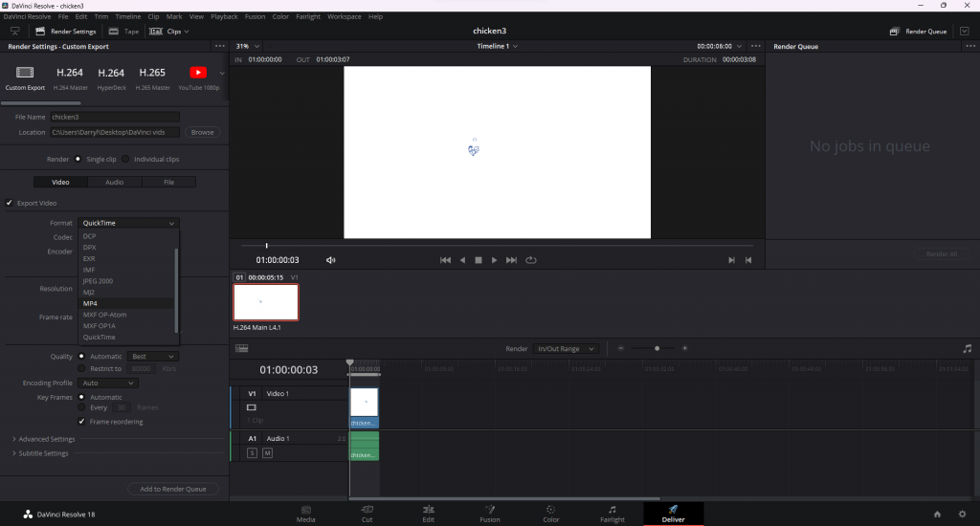The width and height of the screenshot is (980, 526).
Task: Open the Encoding Profile Auto dropdown
Action: click(x=108, y=383)
